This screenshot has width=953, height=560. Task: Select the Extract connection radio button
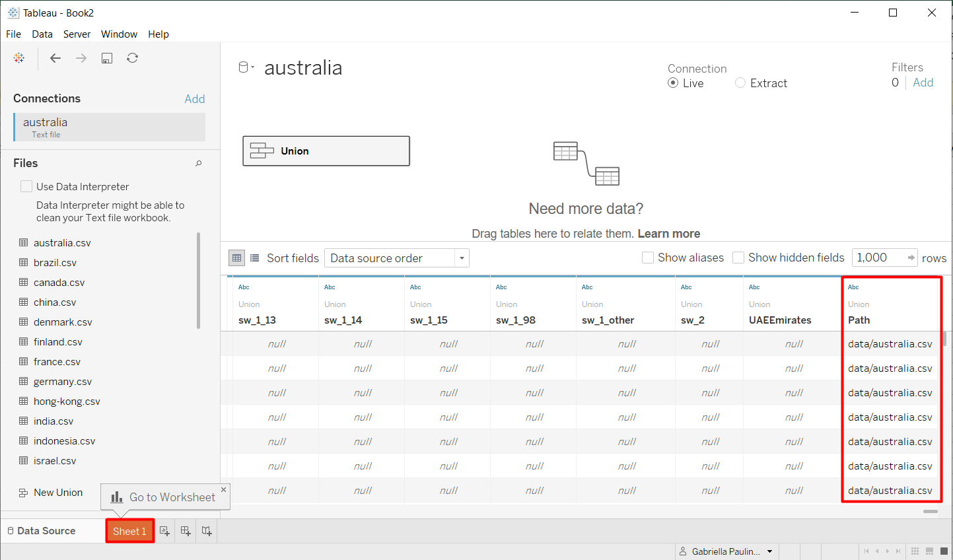[x=740, y=83]
